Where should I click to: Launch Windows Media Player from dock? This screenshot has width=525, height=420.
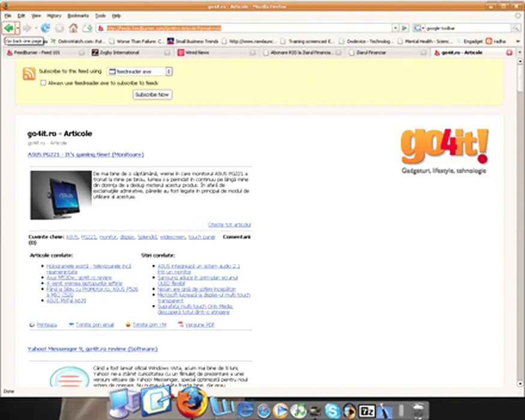pyautogui.click(x=280, y=410)
